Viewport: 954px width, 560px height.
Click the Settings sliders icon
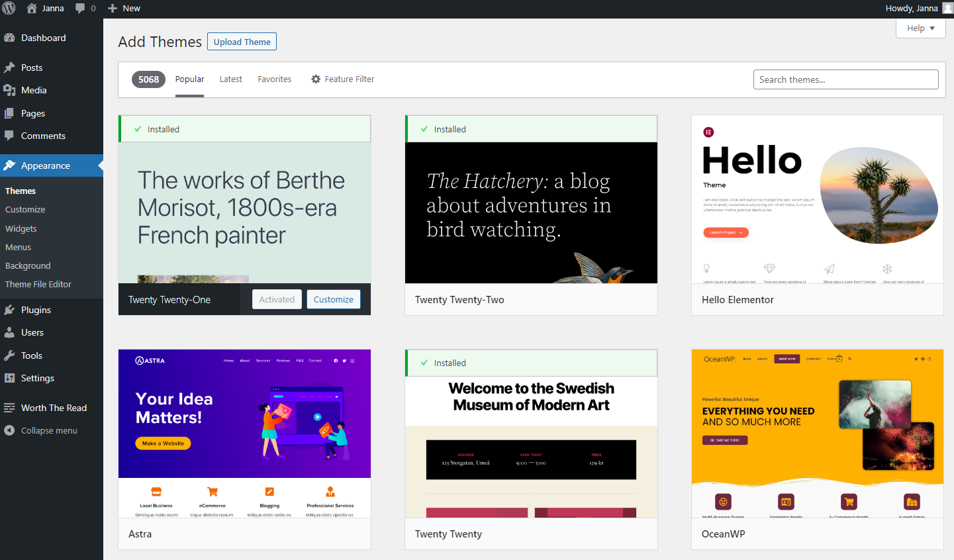tap(9, 378)
